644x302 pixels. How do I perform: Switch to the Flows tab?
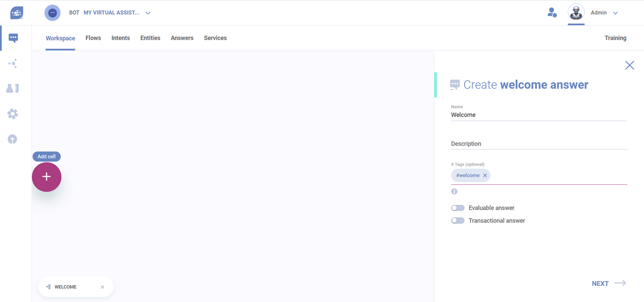(93, 38)
